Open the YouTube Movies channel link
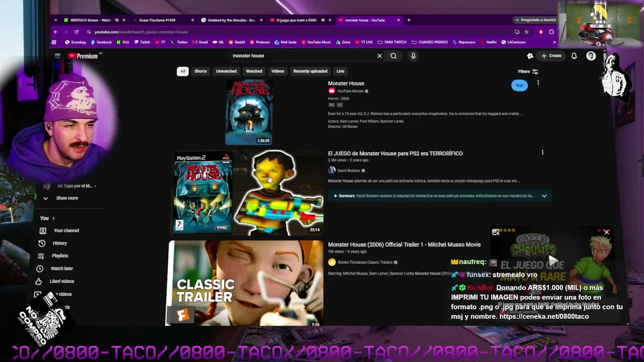Screen dimensions: 644x362 (x=350, y=91)
